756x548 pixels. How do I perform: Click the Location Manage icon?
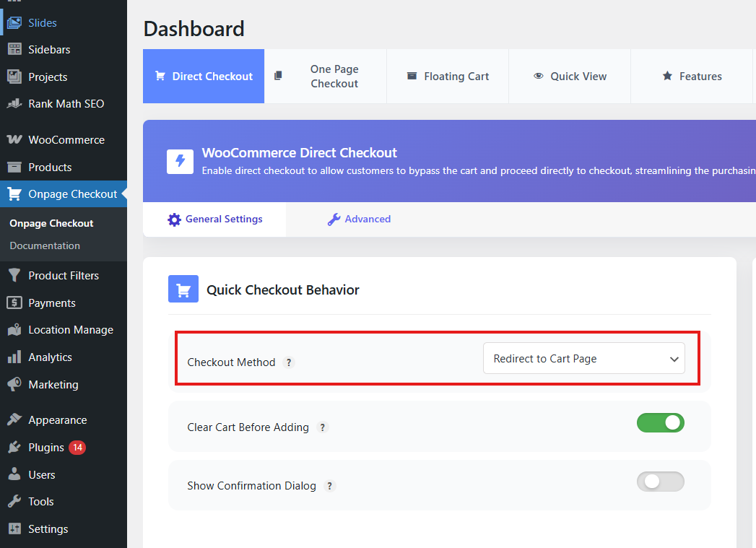point(14,330)
